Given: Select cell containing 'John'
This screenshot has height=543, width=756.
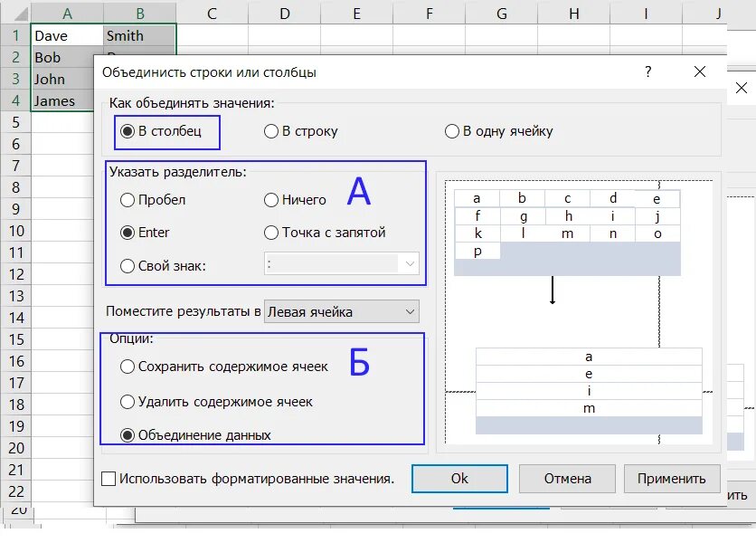Looking at the screenshot, I should click(x=62, y=79).
